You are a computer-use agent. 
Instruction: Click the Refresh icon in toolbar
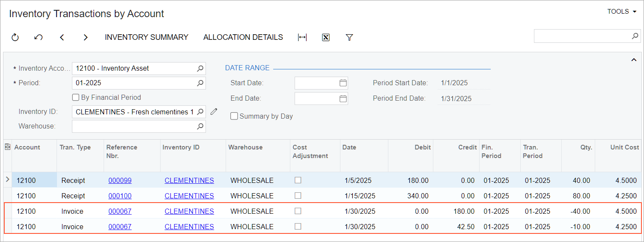[x=15, y=38]
